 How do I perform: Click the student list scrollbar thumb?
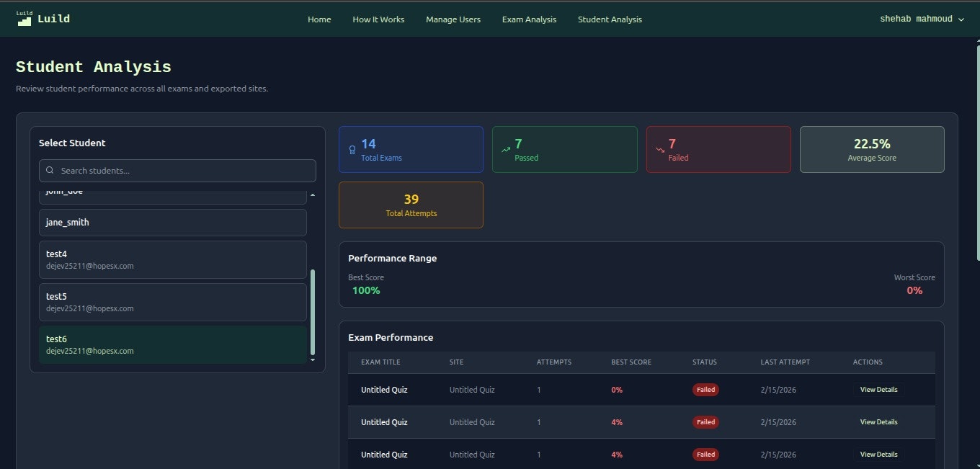tap(312, 311)
